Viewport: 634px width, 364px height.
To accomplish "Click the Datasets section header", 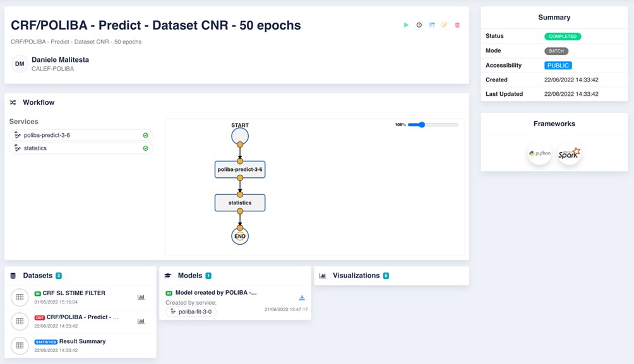I will click(38, 276).
